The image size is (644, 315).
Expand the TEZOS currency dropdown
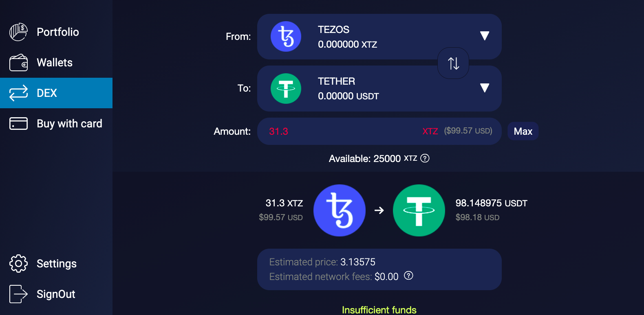[x=485, y=36]
